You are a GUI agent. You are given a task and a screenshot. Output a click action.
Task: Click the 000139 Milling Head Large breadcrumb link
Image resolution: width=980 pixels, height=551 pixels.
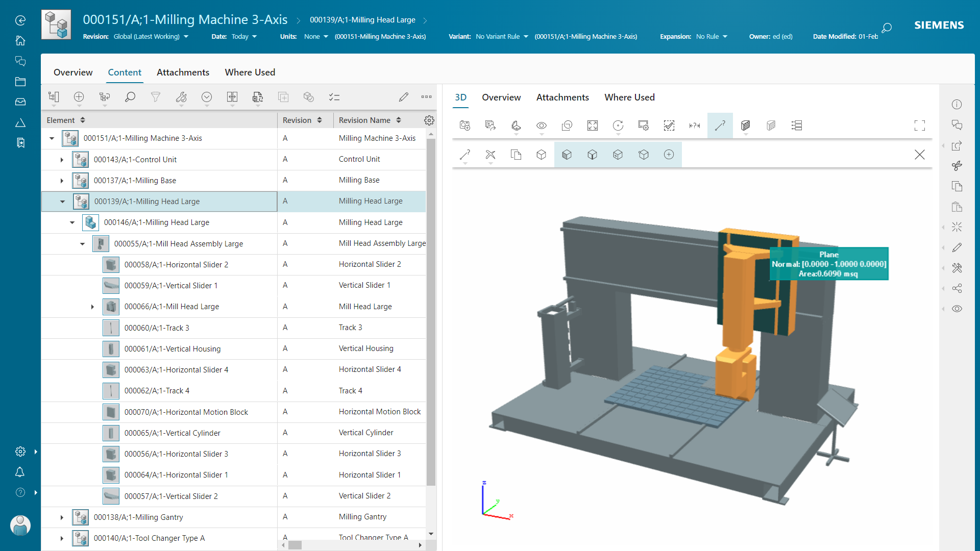pyautogui.click(x=363, y=20)
